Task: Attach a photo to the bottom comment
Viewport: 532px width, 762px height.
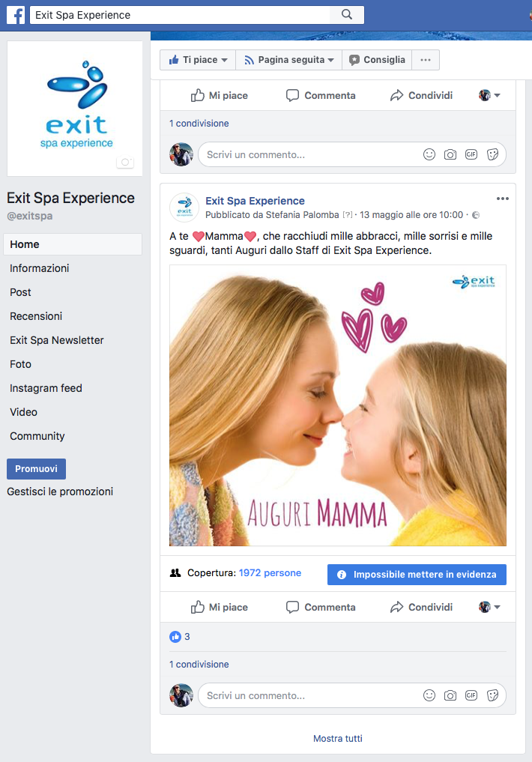Action: point(450,695)
